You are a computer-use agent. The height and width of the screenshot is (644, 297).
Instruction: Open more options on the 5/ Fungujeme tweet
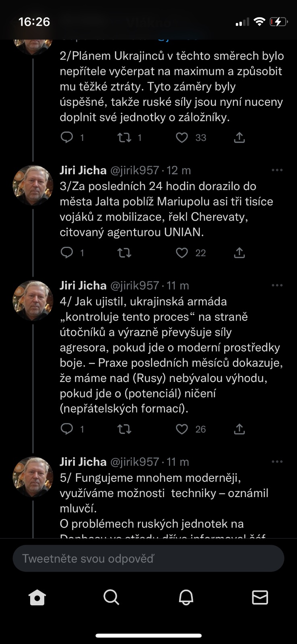pos(277,462)
